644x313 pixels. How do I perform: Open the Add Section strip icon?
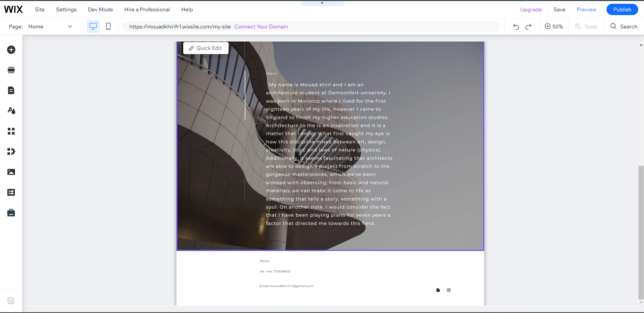[x=11, y=70]
